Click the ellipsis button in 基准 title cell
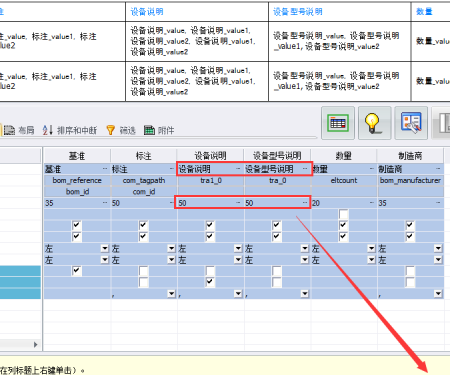450x375 pixels. 105,169
